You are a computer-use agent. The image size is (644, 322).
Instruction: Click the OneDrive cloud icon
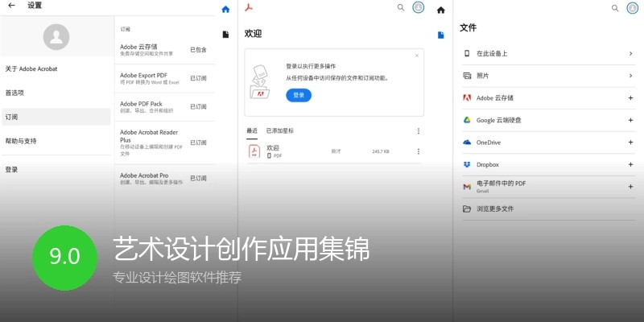[467, 142]
